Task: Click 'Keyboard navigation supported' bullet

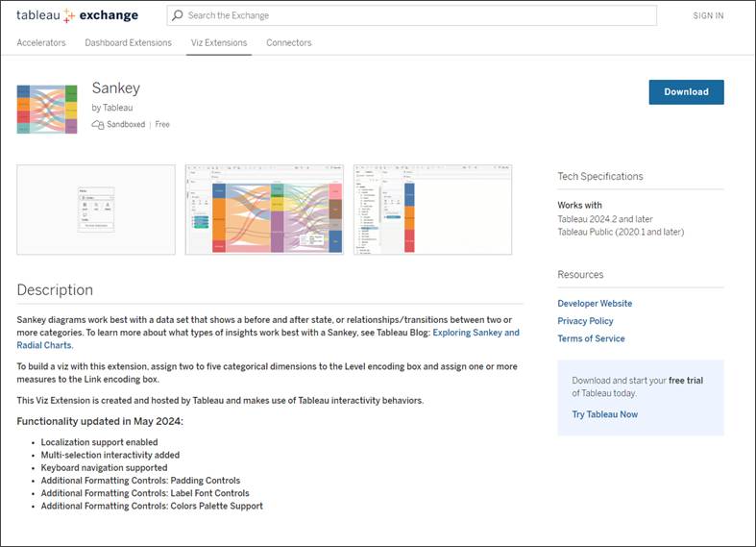Action: (x=104, y=467)
